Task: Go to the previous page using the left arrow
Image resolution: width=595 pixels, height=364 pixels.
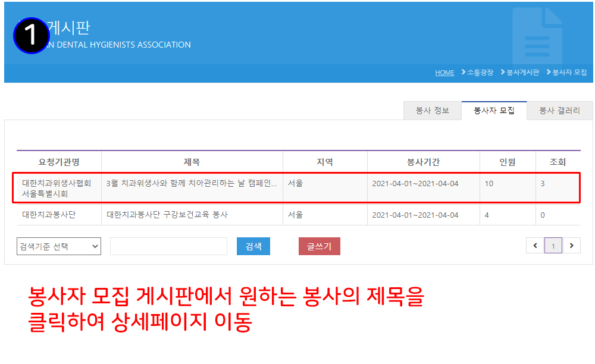Action: coord(535,246)
